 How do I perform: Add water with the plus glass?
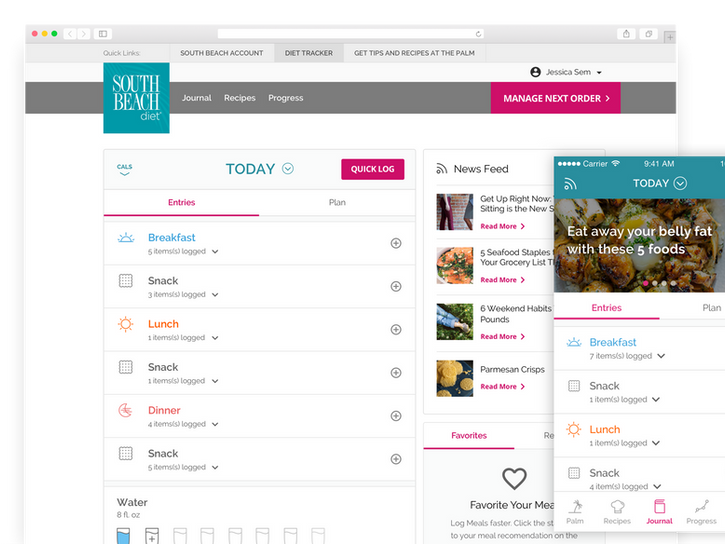click(152, 536)
